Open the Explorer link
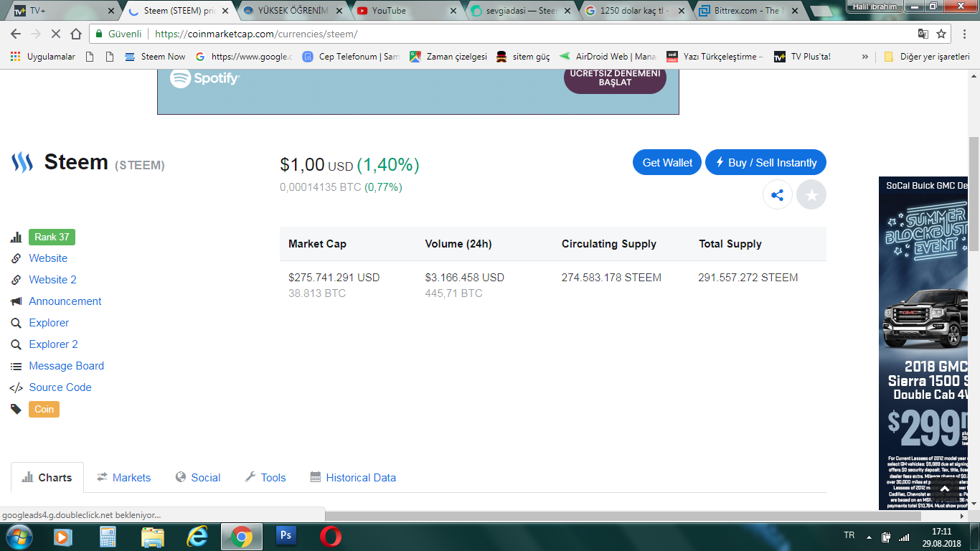The image size is (980, 551). (x=49, y=323)
